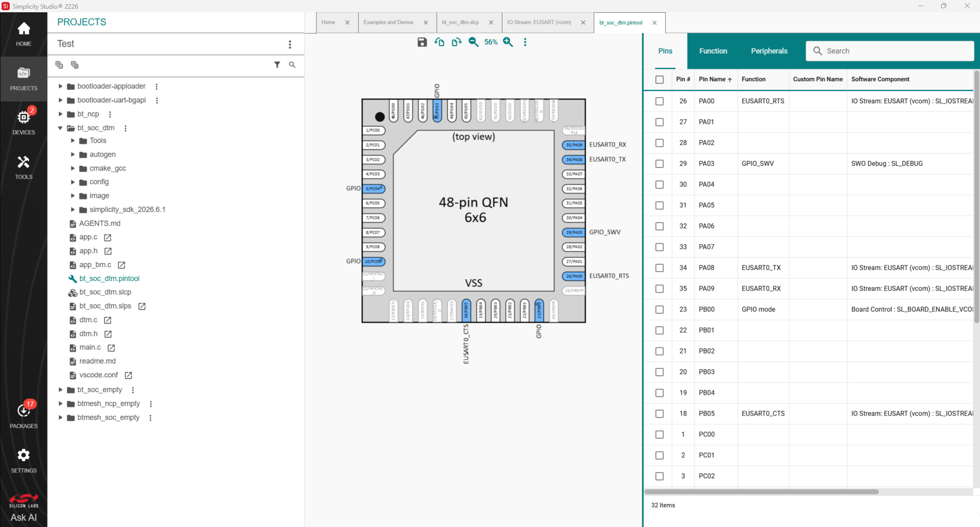Expand the btmesh_soc_empty project
The width and height of the screenshot is (980, 527).
[x=60, y=418]
